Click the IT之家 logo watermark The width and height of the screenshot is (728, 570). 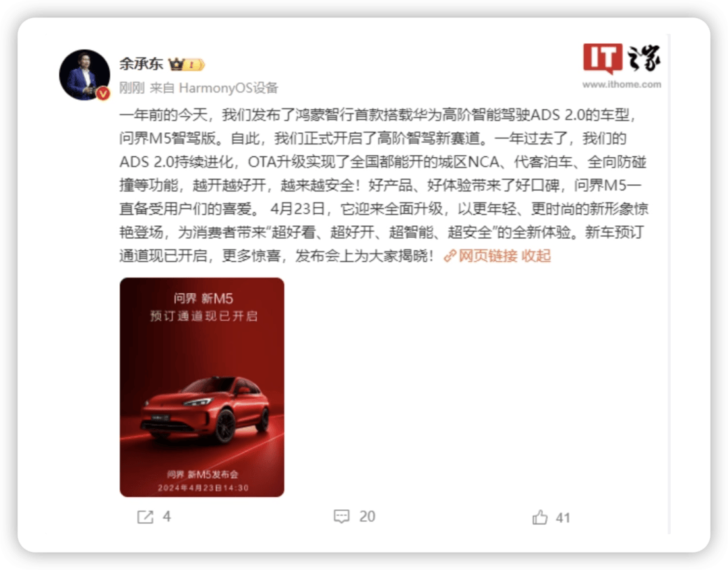[621, 59]
